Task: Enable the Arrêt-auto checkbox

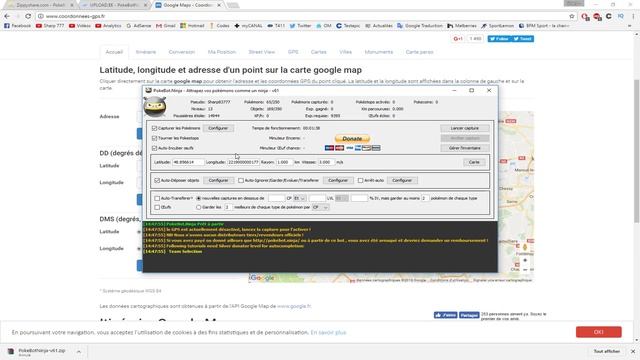Action: (360, 180)
